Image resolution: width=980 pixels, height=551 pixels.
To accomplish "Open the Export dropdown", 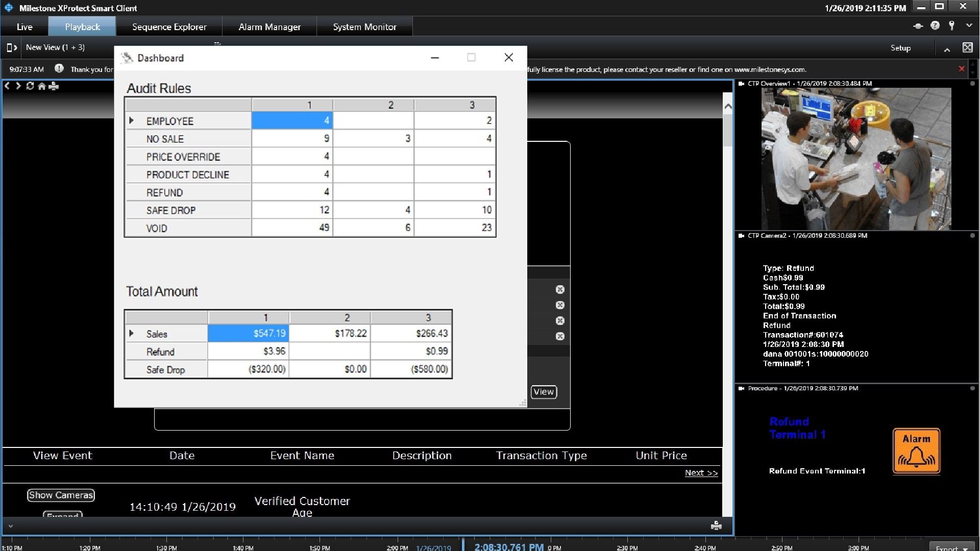I will tap(952, 547).
